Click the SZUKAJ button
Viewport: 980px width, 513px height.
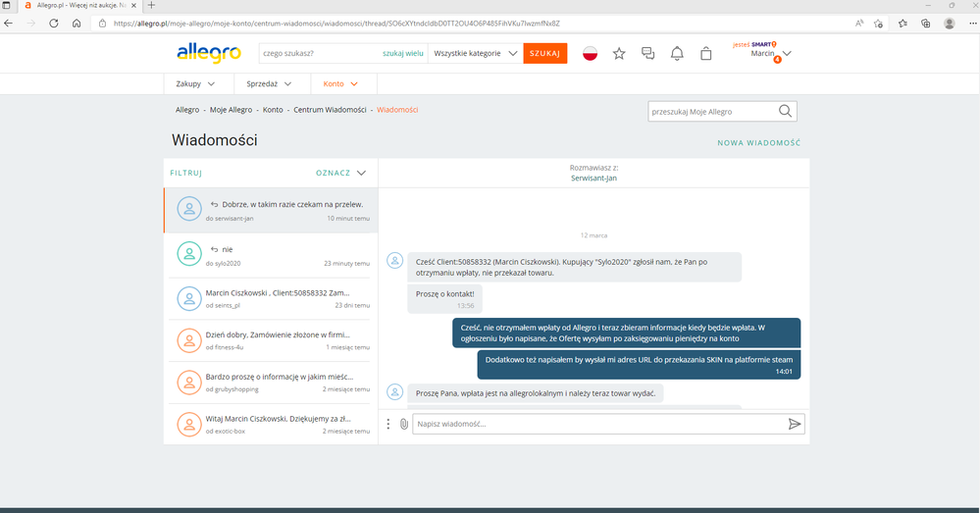tap(545, 54)
